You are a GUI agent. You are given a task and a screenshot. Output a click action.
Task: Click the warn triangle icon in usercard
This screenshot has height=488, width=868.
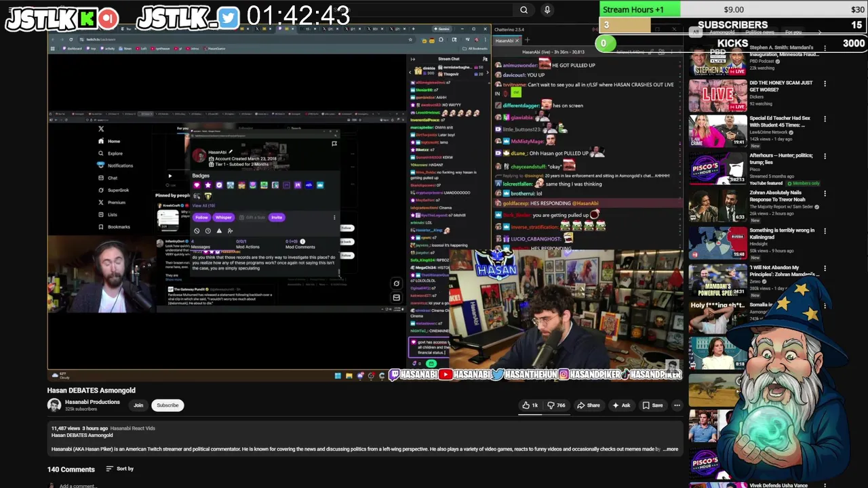(218, 230)
